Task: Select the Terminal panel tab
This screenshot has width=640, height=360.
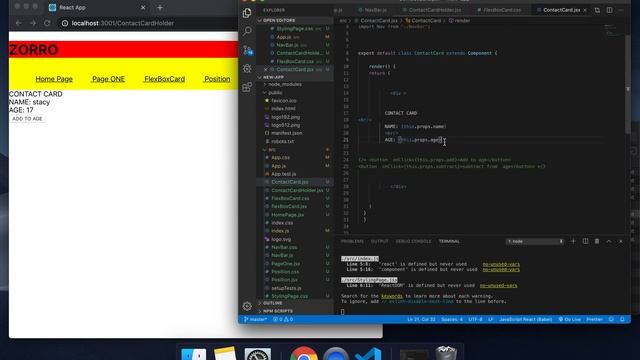Action: tap(449, 241)
